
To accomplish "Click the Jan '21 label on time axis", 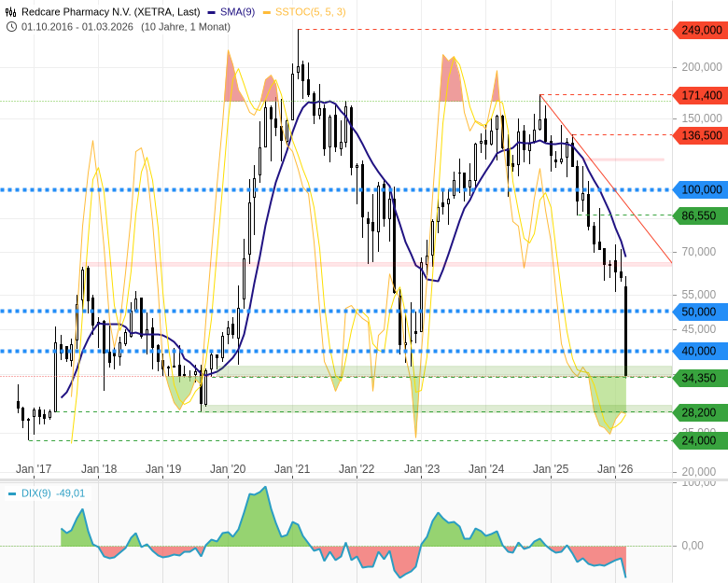I will pyautogui.click(x=292, y=469).
